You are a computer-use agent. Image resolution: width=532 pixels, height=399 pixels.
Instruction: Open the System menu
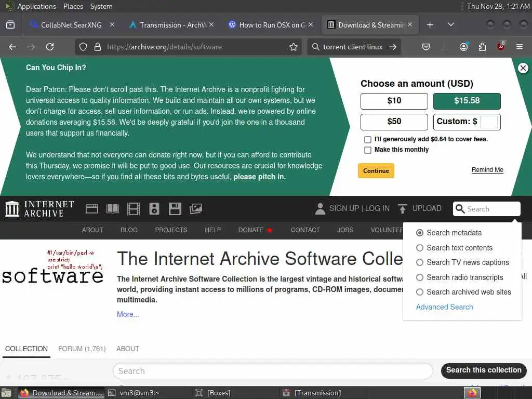pyautogui.click(x=101, y=6)
